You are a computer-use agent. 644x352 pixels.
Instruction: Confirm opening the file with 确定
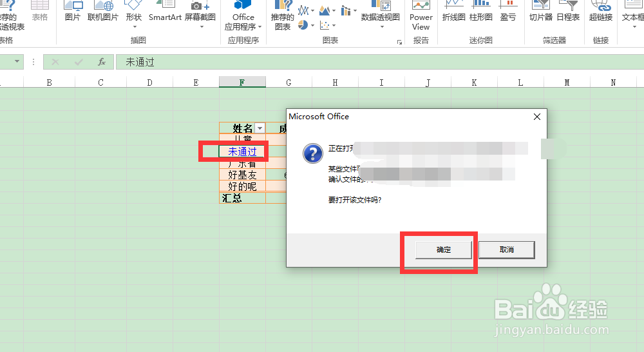click(x=444, y=249)
